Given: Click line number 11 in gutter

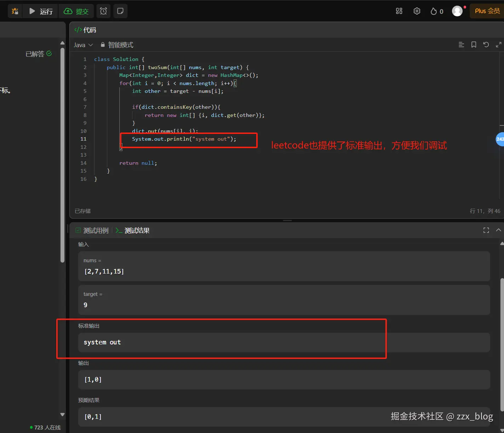Looking at the screenshot, I should 83,139.
